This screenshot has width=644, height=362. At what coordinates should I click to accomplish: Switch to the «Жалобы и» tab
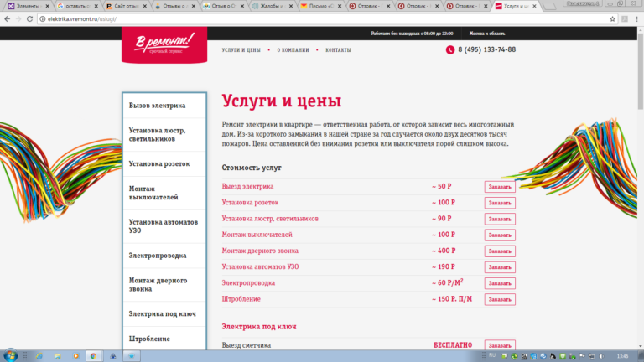272,6
